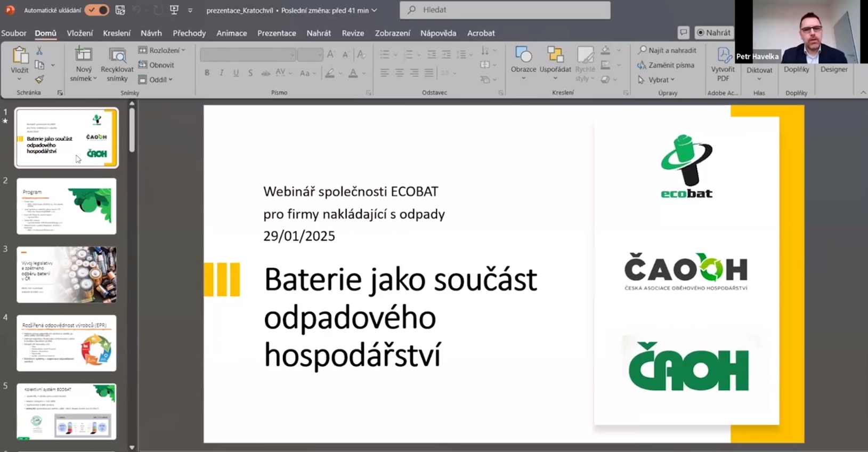This screenshot has width=868, height=452.
Task: Click the Underline U icon
Action: point(236,73)
